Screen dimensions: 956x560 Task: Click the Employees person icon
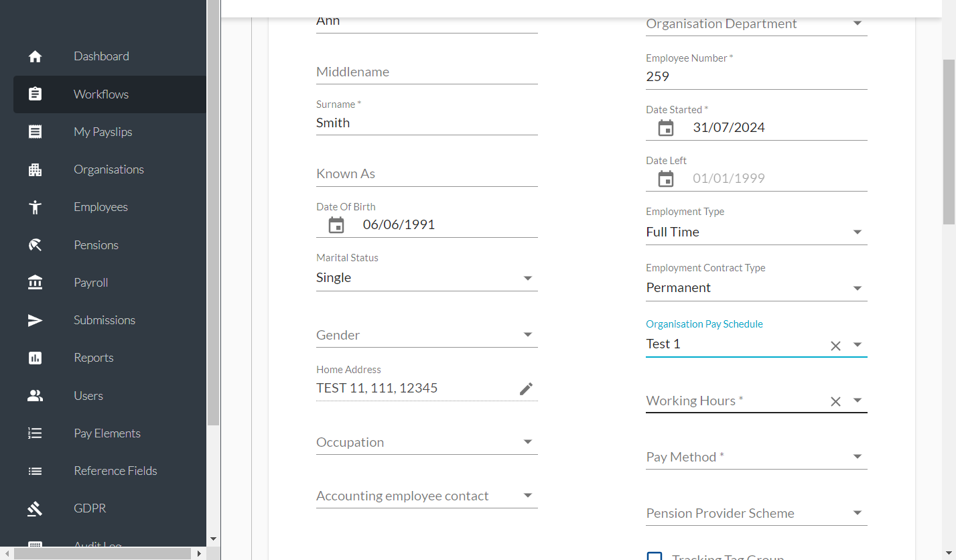pyautogui.click(x=36, y=207)
